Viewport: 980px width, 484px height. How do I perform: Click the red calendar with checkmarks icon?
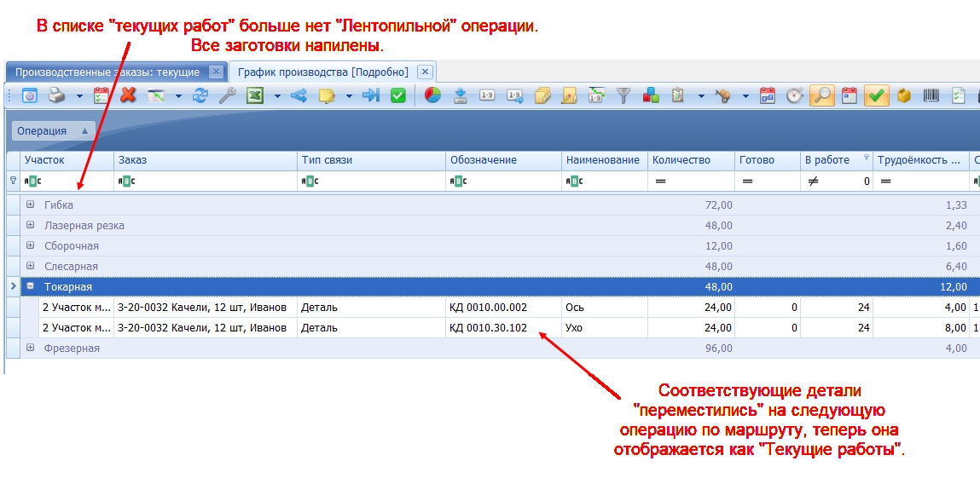(101, 95)
